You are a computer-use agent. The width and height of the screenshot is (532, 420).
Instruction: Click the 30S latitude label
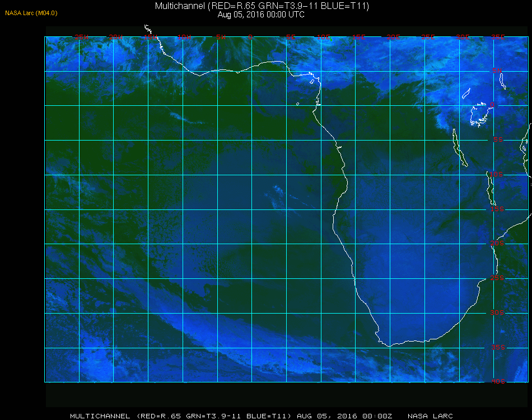click(x=497, y=312)
